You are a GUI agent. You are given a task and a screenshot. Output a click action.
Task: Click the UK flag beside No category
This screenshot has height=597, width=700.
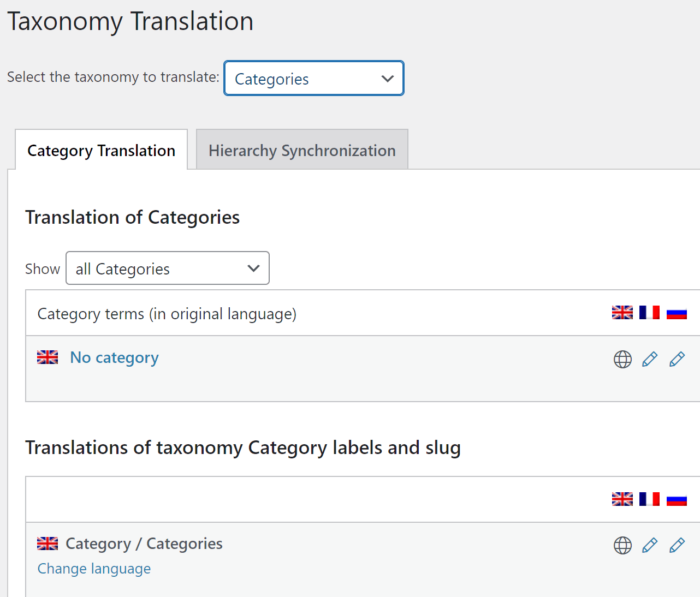tap(48, 357)
